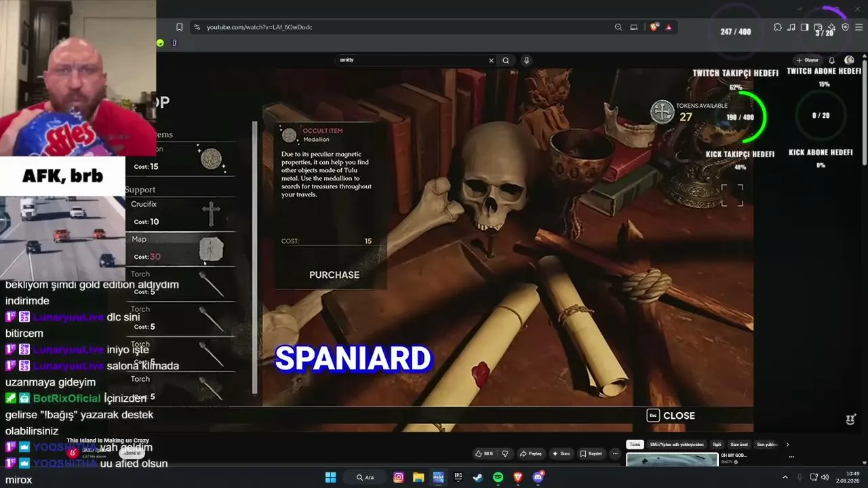868x488 pixels.
Task: Open Spotify from the taskbar
Action: click(498, 477)
